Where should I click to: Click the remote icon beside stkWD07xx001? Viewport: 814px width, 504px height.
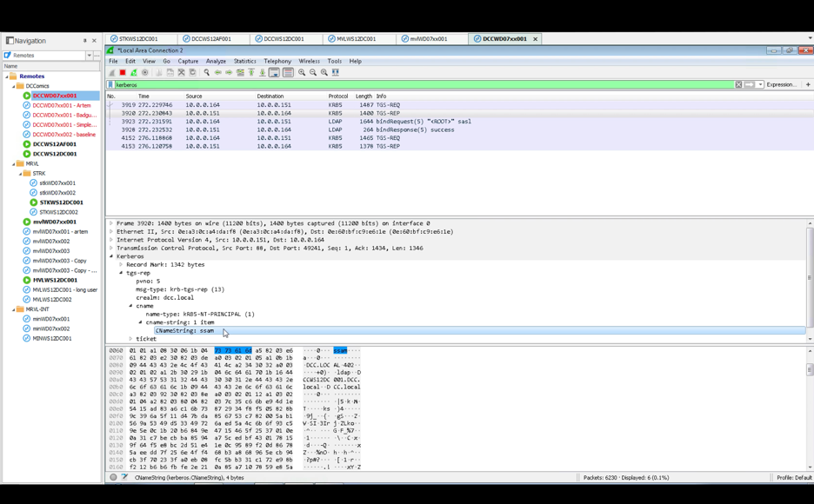coord(33,183)
